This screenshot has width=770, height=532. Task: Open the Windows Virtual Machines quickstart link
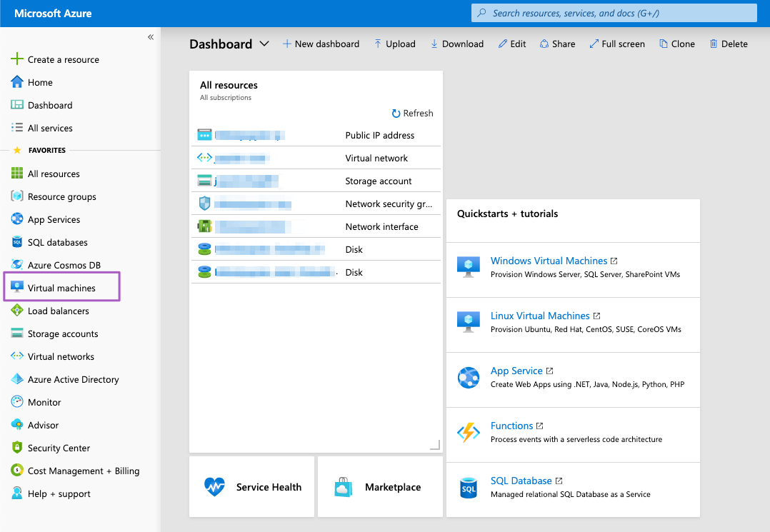tap(549, 261)
